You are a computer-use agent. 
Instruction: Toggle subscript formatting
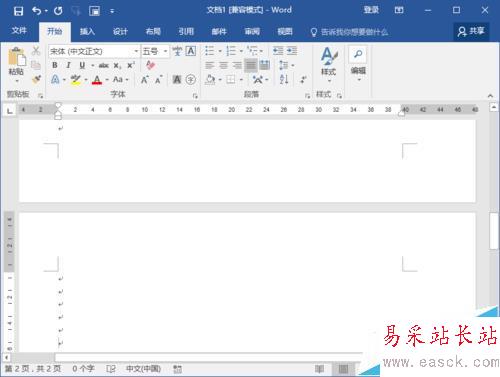pyautogui.click(x=117, y=65)
